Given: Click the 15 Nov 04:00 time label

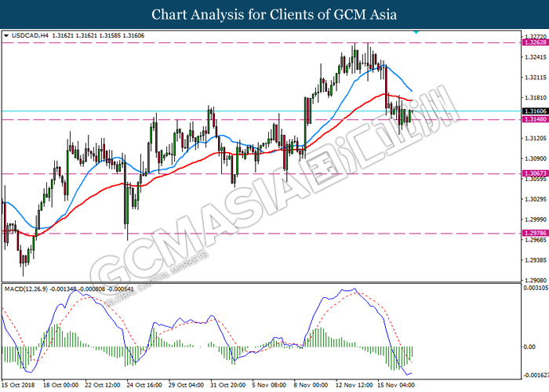Looking at the screenshot, I should pos(395,385).
